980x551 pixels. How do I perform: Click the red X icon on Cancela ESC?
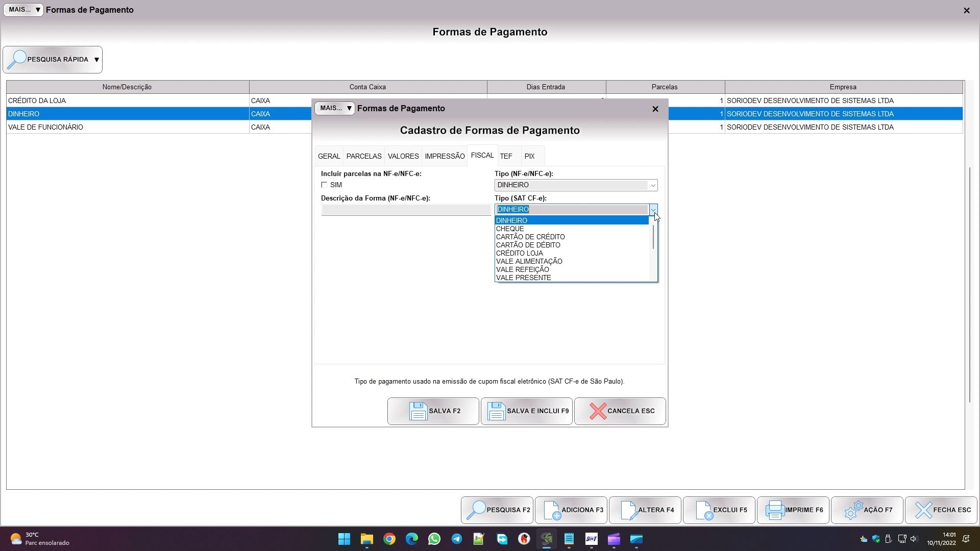tap(598, 411)
